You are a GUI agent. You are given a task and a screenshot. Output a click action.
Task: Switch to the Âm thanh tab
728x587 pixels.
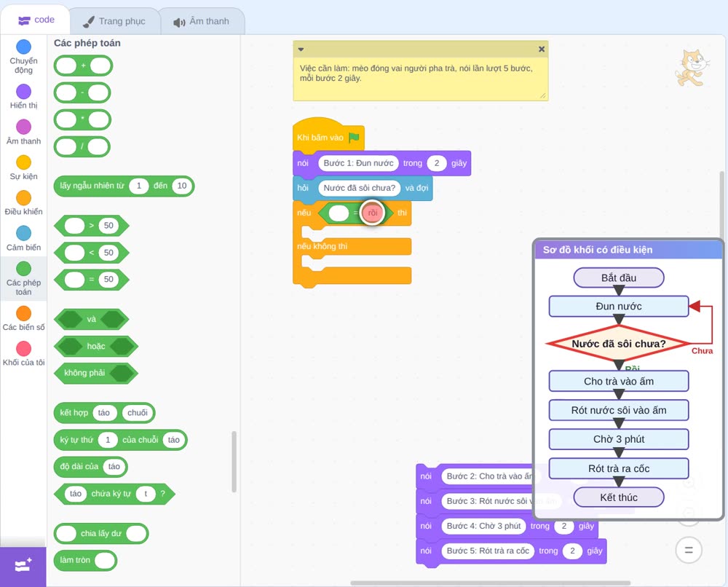[x=202, y=21]
